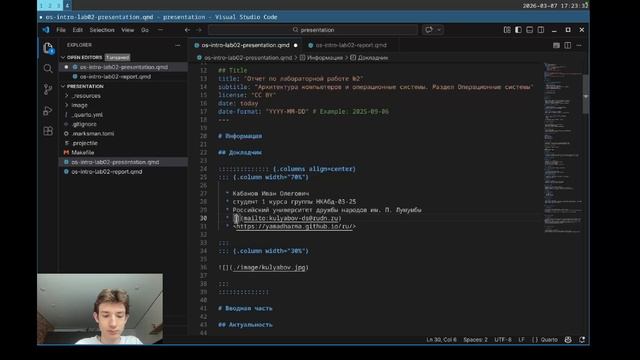
Task: Open the Copilot status icon in the status bar
Action: [568, 340]
